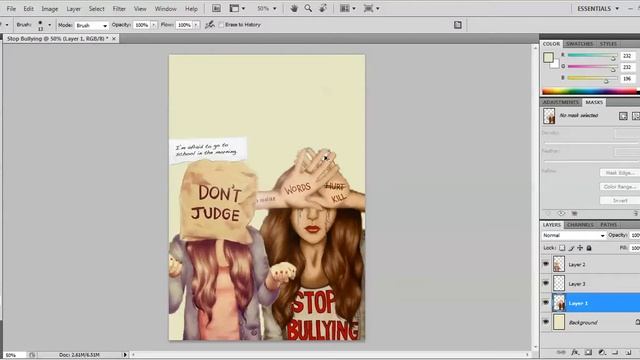Image resolution: width=640 pixels, height=360 pixels.
Task: Open the View Extras dropdown
Action: point(237,8)
